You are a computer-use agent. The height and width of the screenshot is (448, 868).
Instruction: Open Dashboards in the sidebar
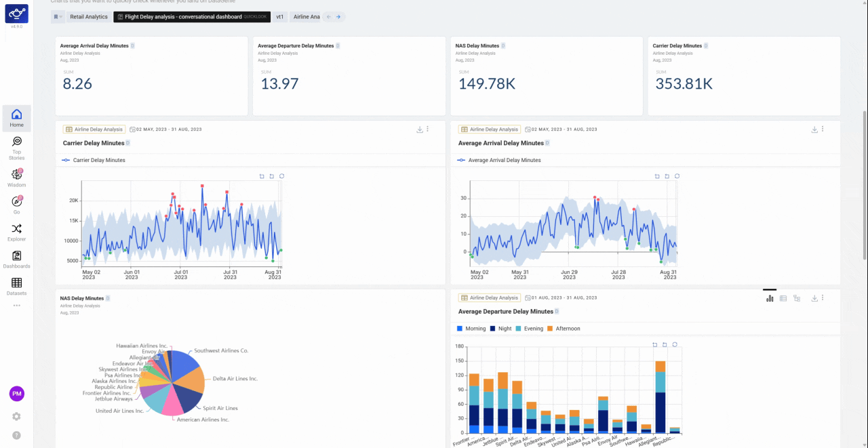click(16, 260)
